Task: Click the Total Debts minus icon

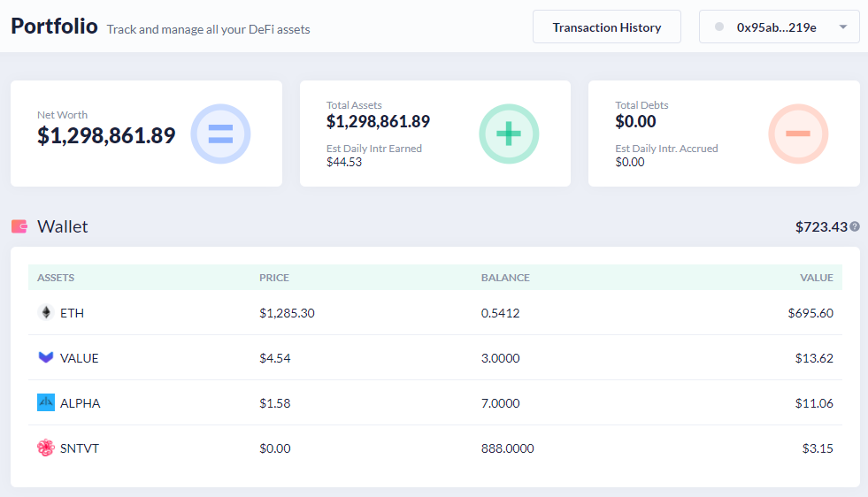Action: pyautogui.click(x=797, y=134)
